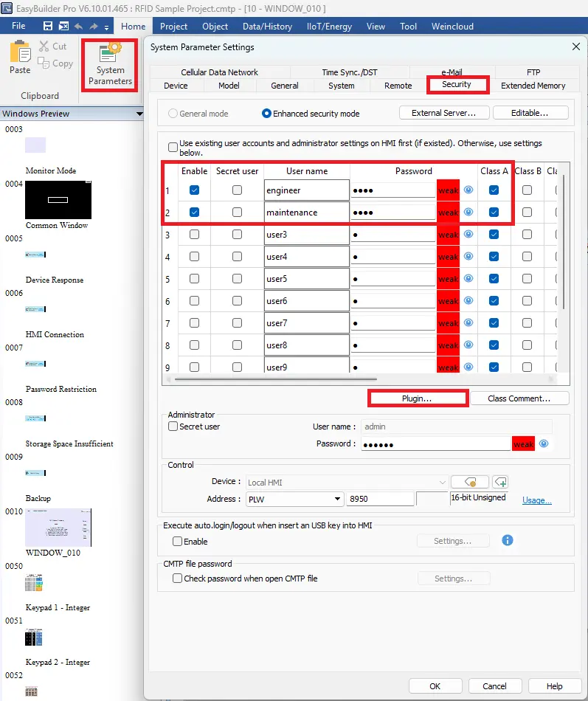Click the engineer user name field

pyautogui.click(x=306, y=190)
